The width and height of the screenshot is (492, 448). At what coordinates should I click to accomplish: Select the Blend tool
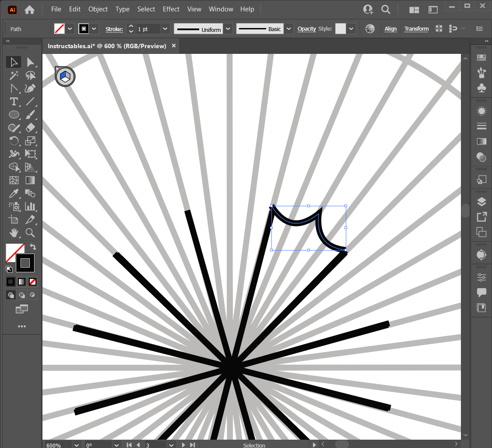pyautogui.click(x=30, y=194)
